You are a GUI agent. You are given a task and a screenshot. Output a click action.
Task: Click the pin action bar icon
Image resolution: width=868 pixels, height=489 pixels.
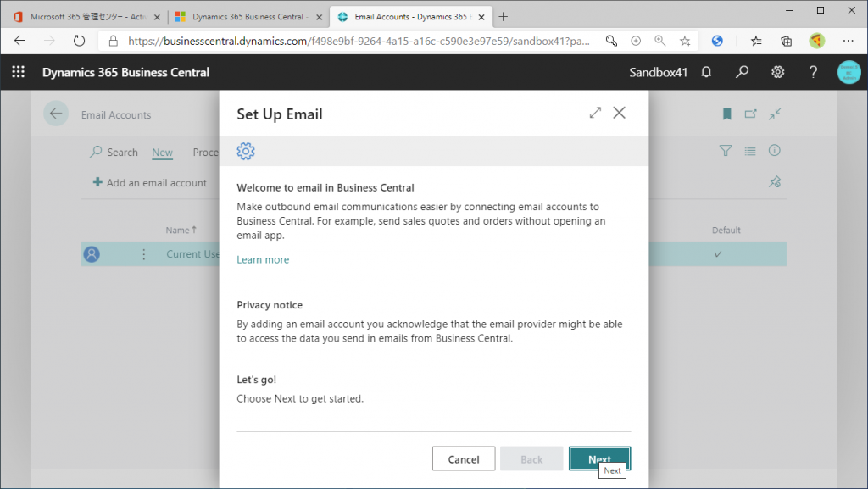pos(775,181)
